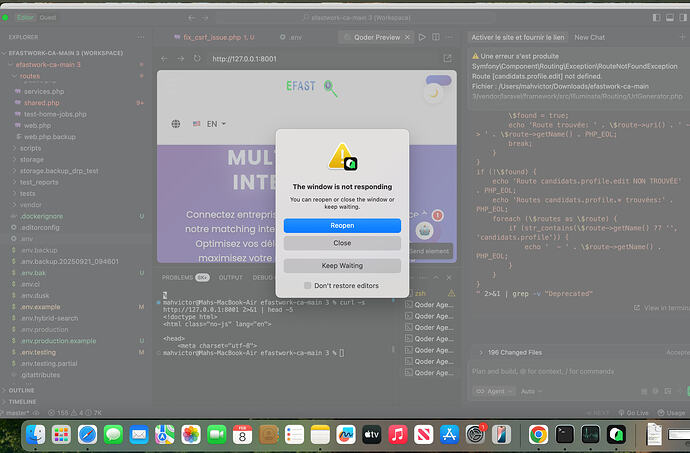The height and width of the screenshot is (453, 690).
Task: Toggle the secondary sidebar layout icon
Action: [683, 18]
